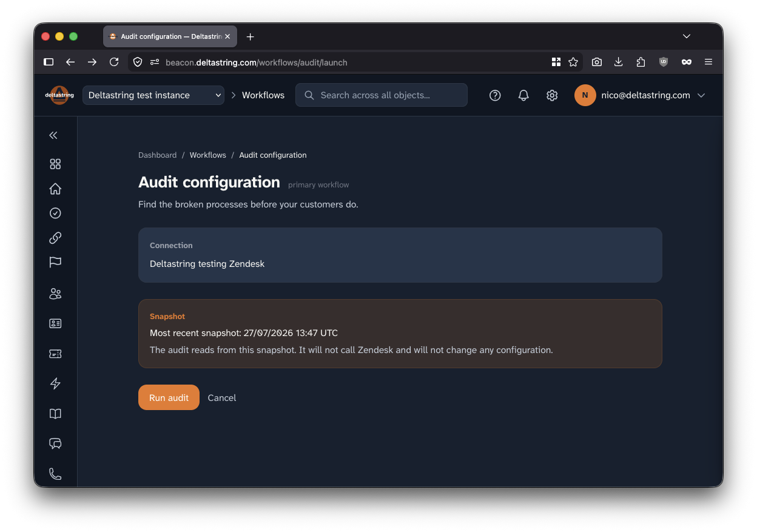Click the Connection label
The width and height of the screenshot is (757, 532).
click(171, 246)
